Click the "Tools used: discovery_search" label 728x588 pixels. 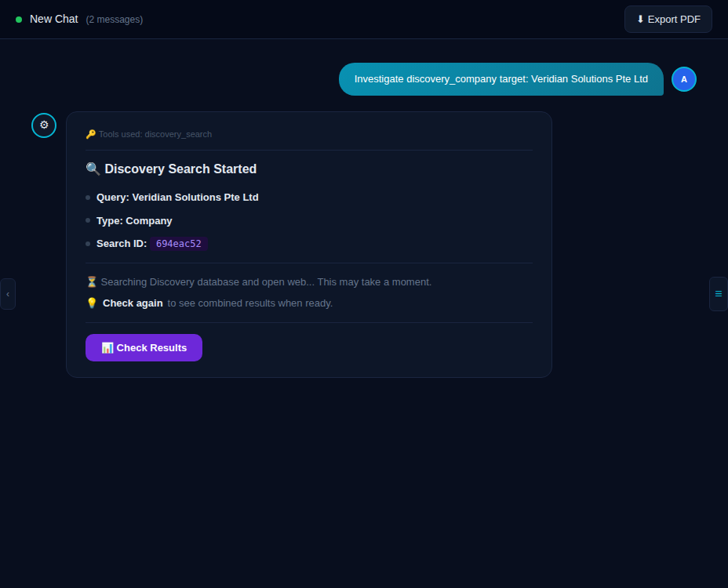tap(155, 134)
